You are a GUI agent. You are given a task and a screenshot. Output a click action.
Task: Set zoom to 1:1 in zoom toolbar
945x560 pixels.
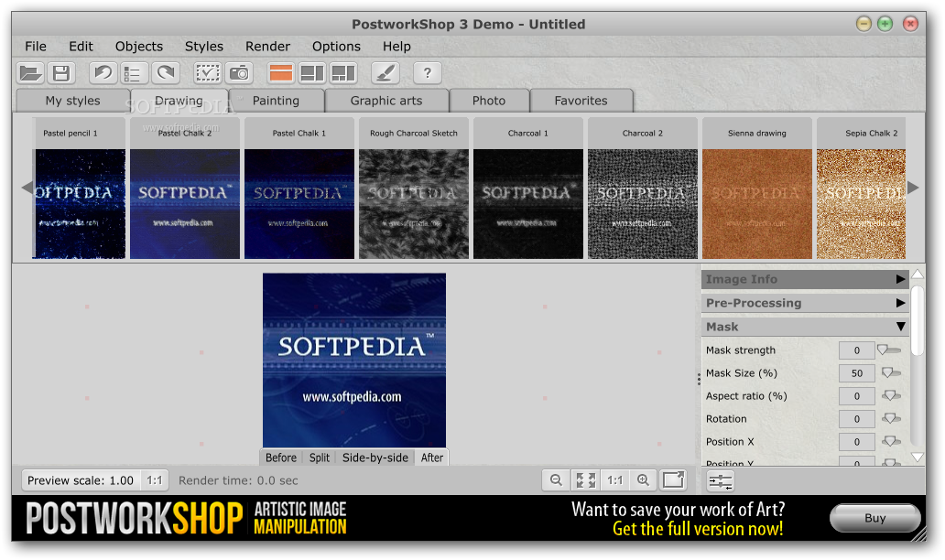(x=614, y=479)
